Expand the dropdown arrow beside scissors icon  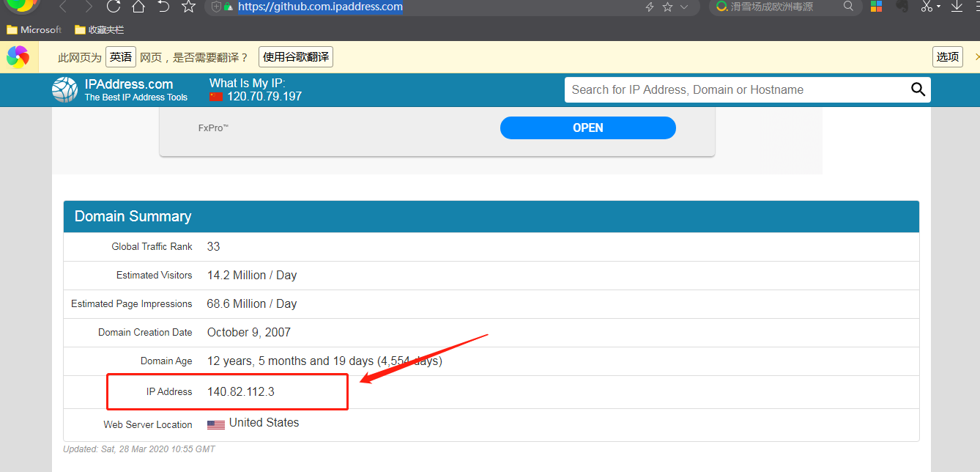[938, 7]
